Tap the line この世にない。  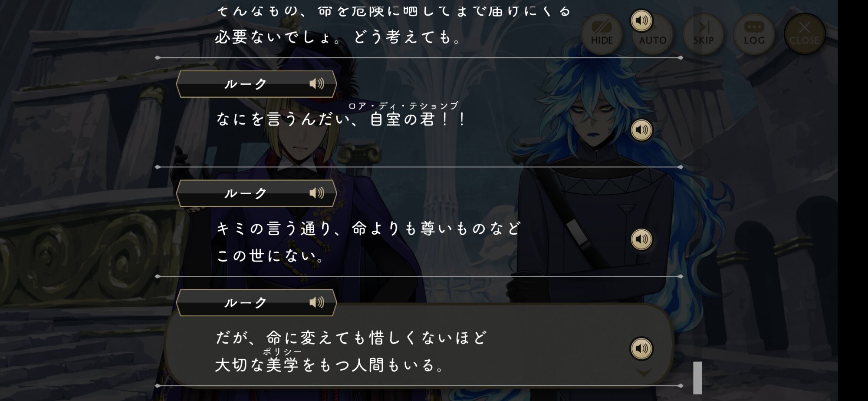[270, 255]
